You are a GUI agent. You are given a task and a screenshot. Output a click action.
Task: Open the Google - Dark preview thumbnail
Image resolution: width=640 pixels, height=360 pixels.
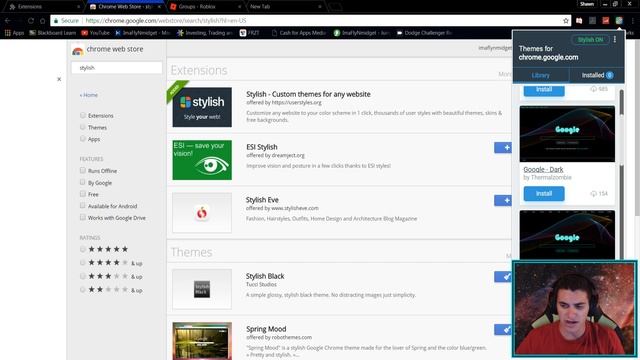567,134
